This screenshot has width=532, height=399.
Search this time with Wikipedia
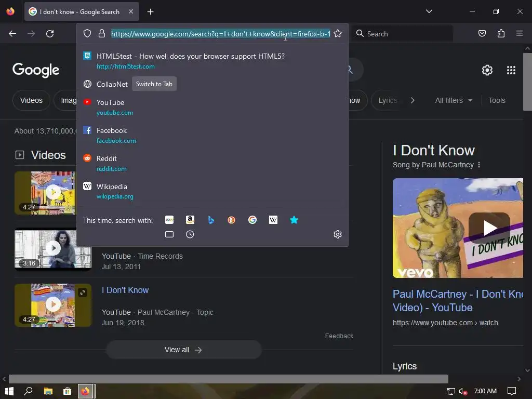click(273, 220)
